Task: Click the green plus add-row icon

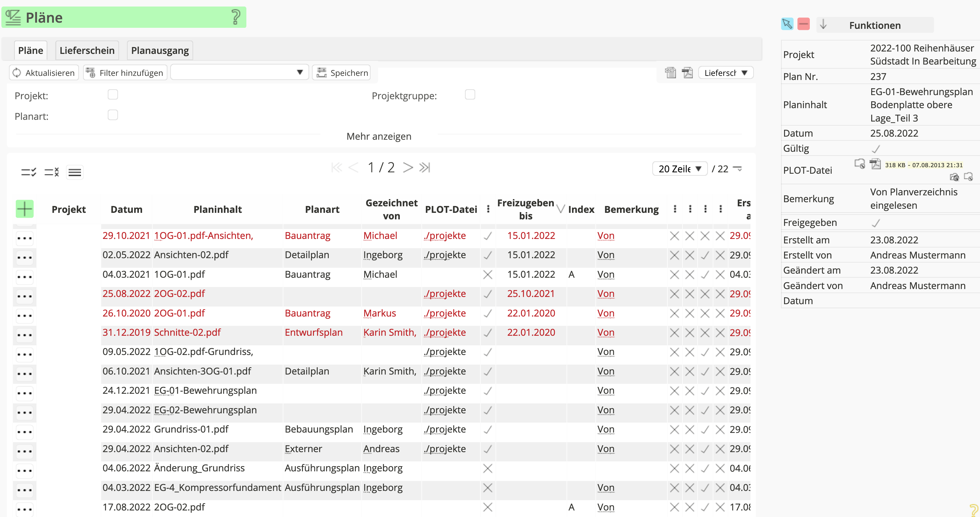Action: point(24,209)
